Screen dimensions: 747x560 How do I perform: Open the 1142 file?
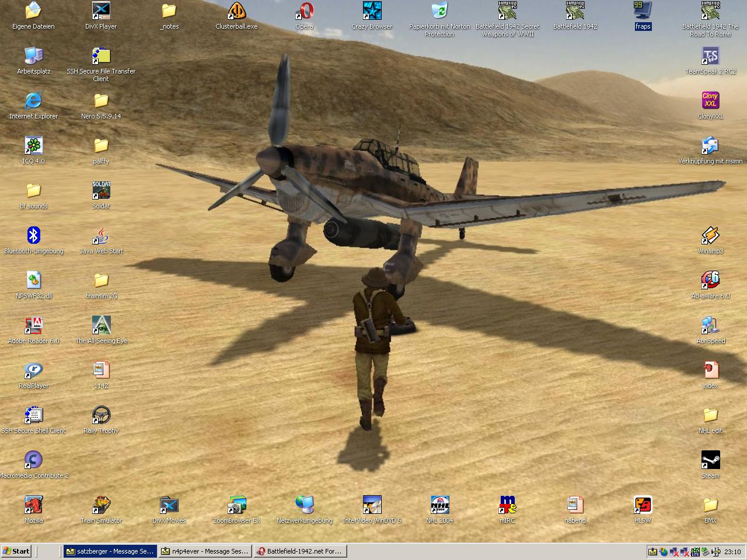point(101,375)
